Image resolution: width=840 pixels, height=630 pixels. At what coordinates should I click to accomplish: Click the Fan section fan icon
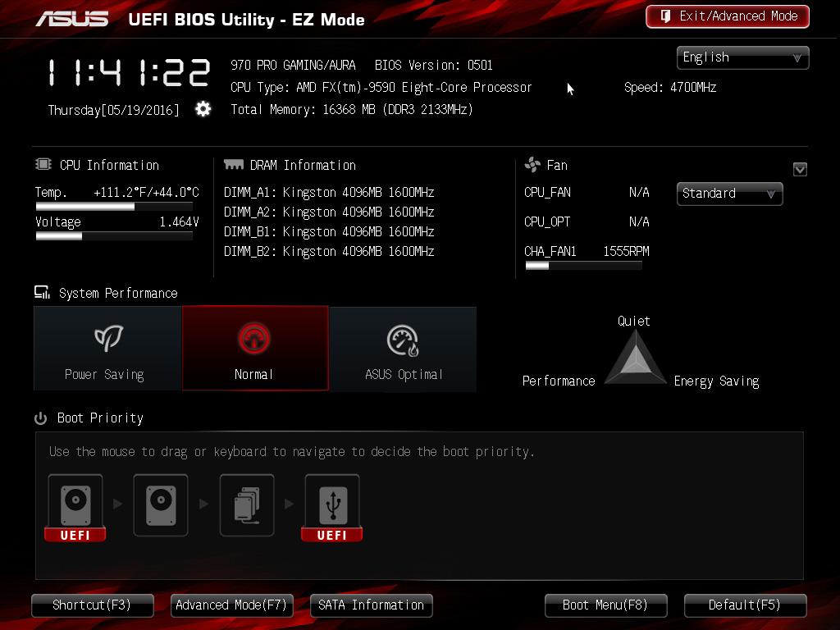532,164
